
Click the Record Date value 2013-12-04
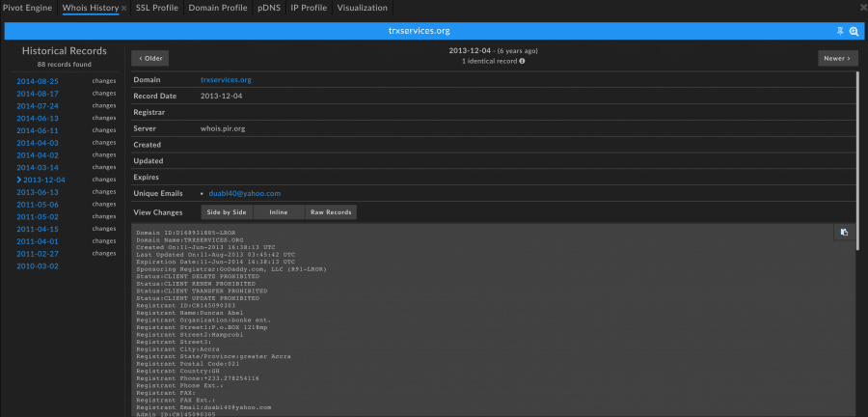(222, 96)
